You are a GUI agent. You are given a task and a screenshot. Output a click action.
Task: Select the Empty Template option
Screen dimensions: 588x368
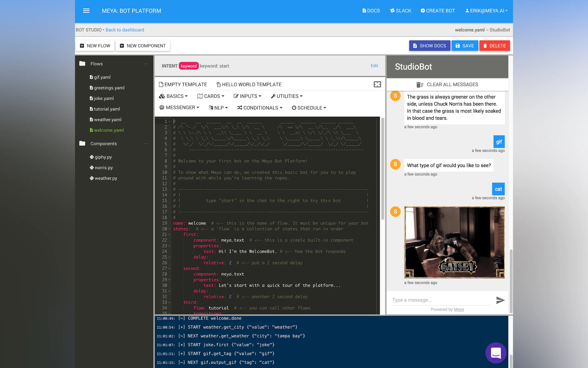(183, 84)
